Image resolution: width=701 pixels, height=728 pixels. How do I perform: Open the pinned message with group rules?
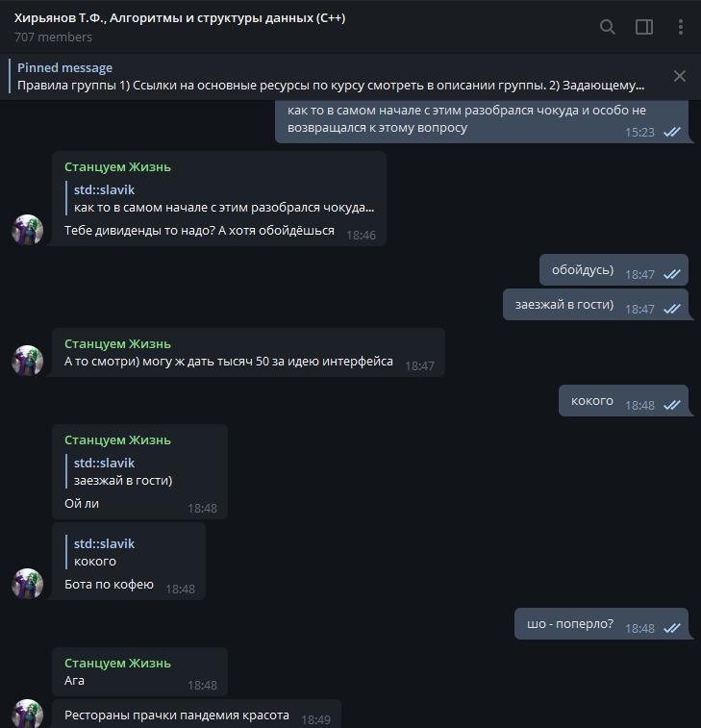click(331, 77)
